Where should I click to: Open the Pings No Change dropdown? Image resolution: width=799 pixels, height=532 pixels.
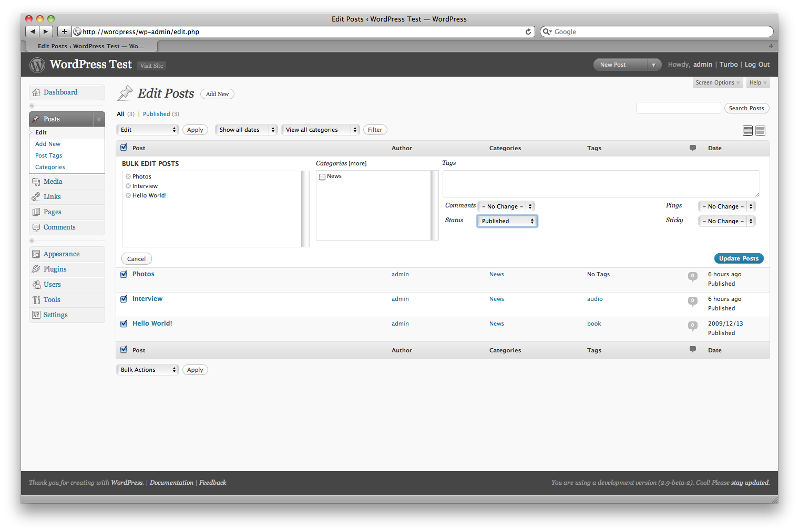tap(727, 206)
